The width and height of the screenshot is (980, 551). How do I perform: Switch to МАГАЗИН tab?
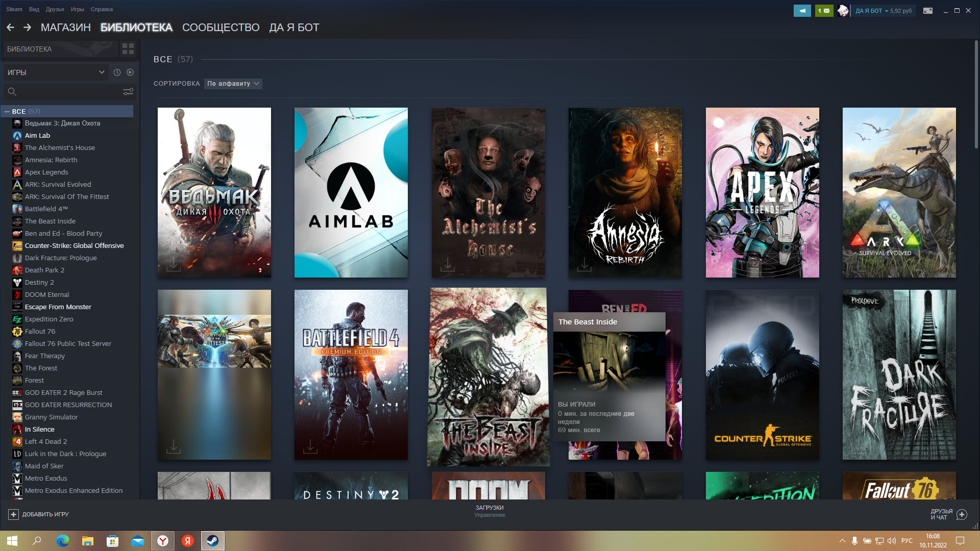tap(66, 28)
